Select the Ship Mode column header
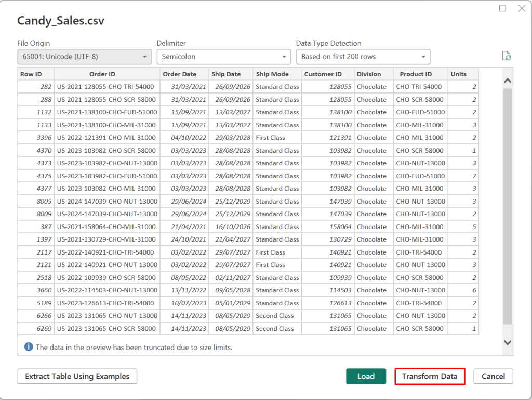Screen dimensions: 532x400 pos(277,74)
